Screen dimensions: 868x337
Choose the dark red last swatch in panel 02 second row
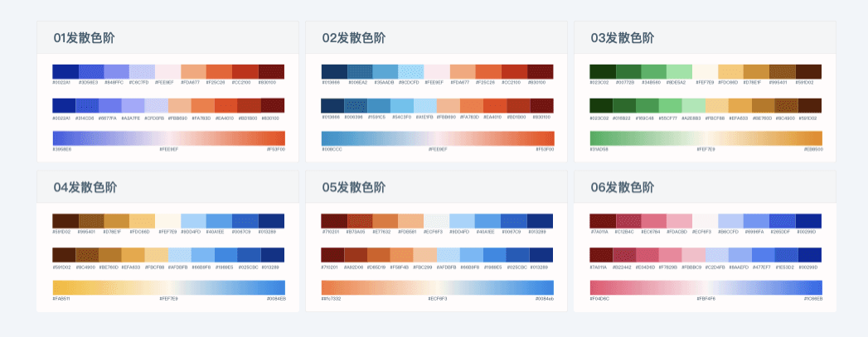[x=541, y=105]
